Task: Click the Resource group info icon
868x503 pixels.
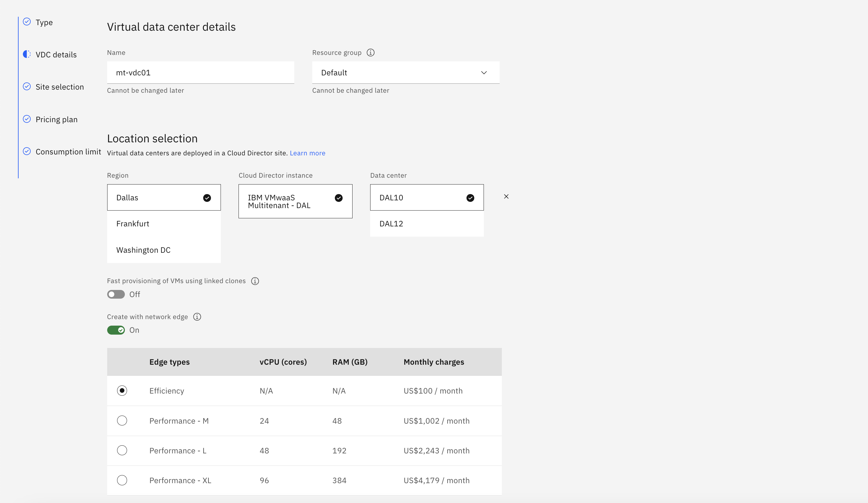Action: 370,53
